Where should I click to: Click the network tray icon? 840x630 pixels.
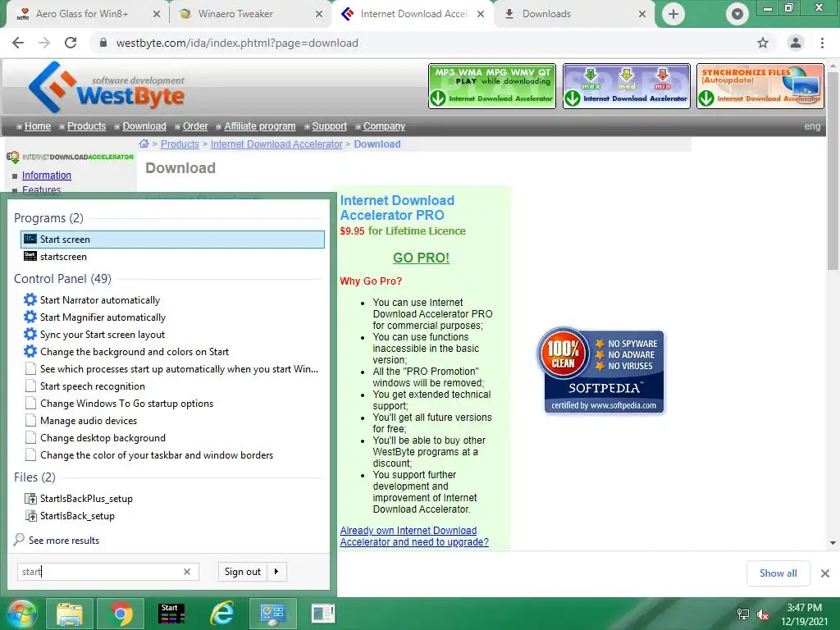tap(743, 615)
